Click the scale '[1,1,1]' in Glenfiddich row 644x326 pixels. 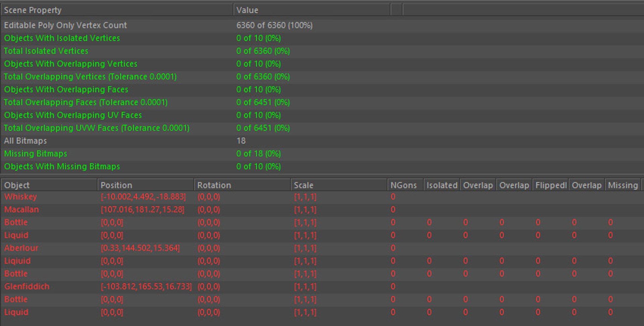tap(305, 286)
